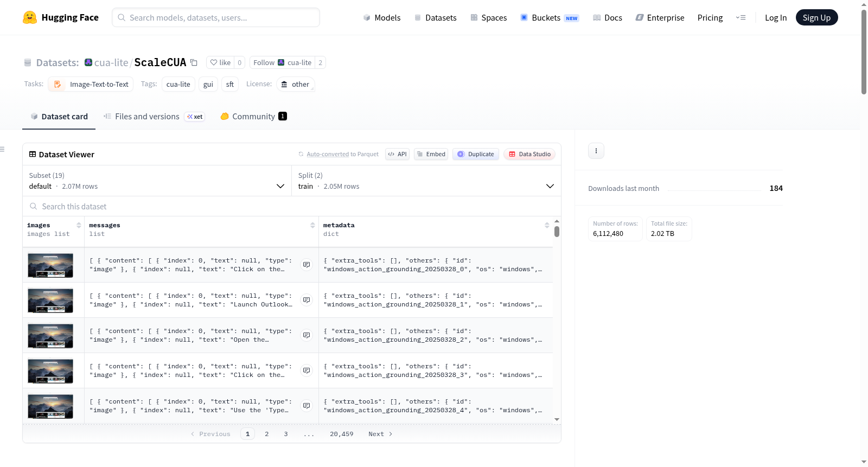This screenshot has width=868, height=467.
Task: Open image thumbnail in windows_action_grounding_20250328_0 row
Action: [x=50, y=265]
